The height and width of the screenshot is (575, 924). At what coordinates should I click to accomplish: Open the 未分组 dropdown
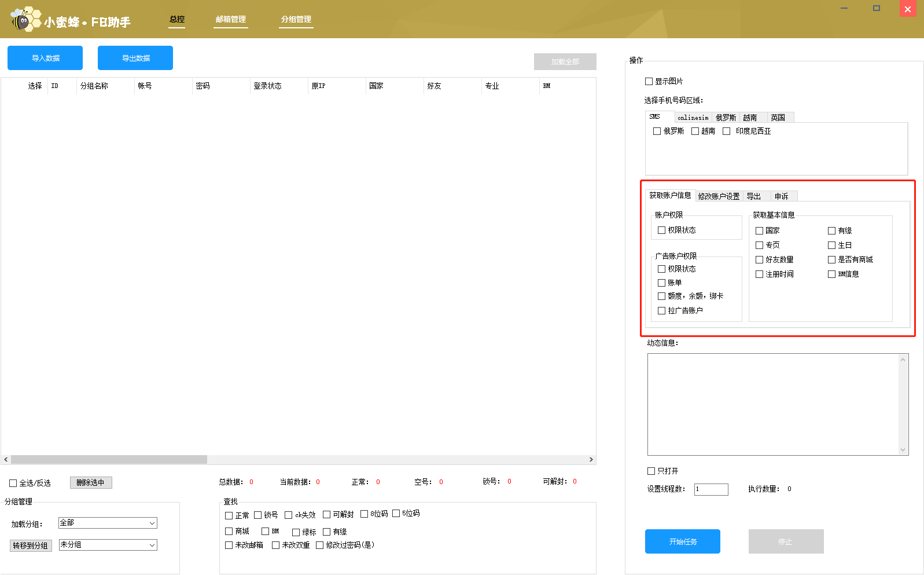108,545
